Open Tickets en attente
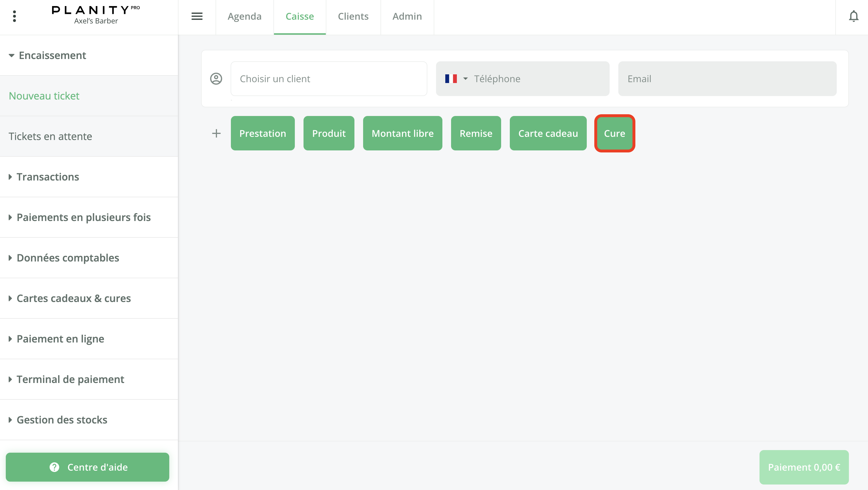 point(50,137)
